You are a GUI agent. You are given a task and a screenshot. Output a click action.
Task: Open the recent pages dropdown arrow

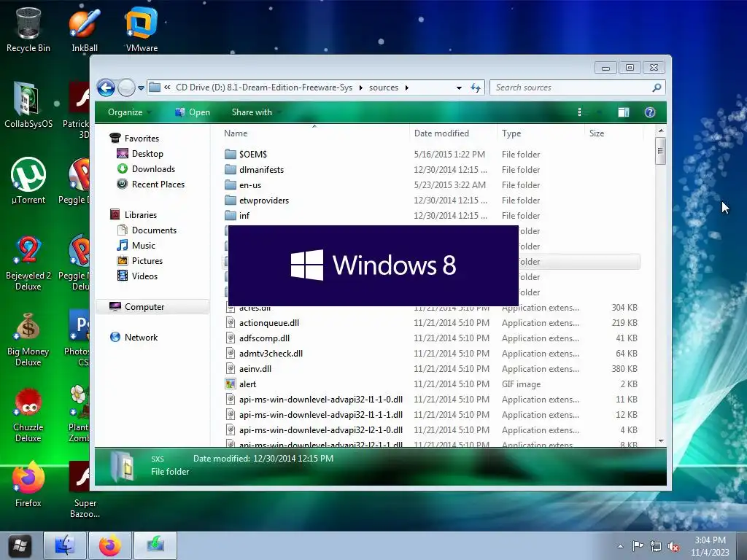(141, 88)
